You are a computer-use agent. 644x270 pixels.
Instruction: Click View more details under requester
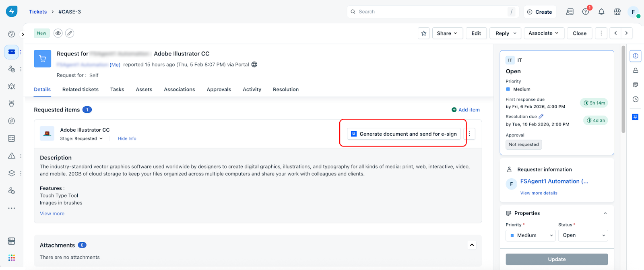[x=539, y=193]
